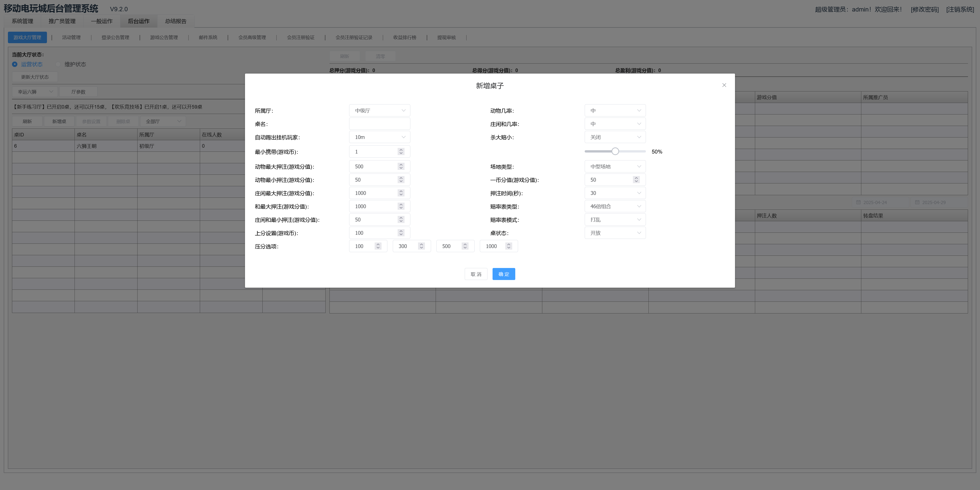980x490 pixels.
Task: Decrement the 庄闲最大押注 value stepper
Action: click(401, 195)
